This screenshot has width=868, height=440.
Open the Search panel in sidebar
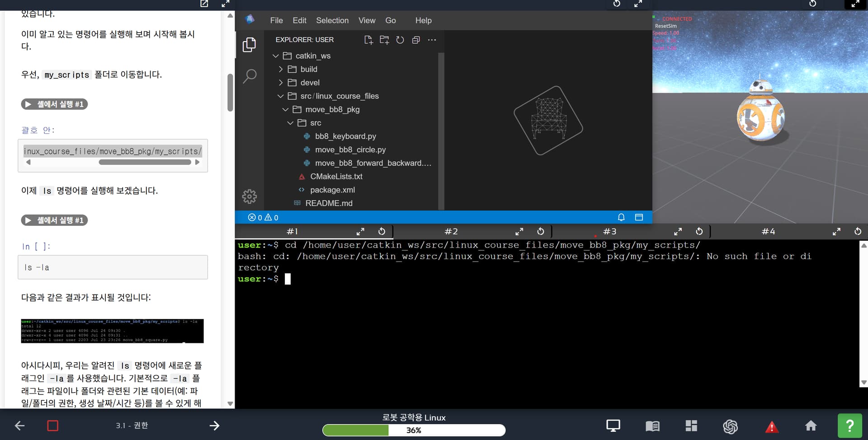pyautogui.click(x=250, y=76)
